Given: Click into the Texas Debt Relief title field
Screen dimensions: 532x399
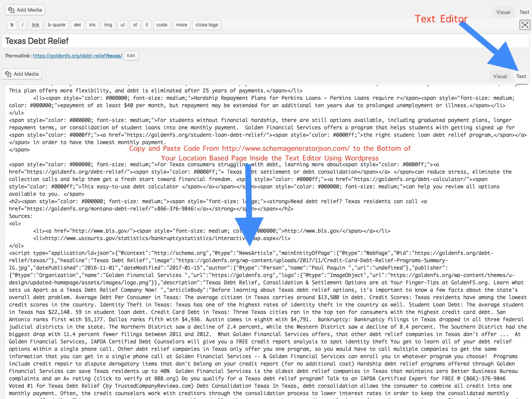Looking at the screenshot, I should pyautogui.click(x=266, y=41).
